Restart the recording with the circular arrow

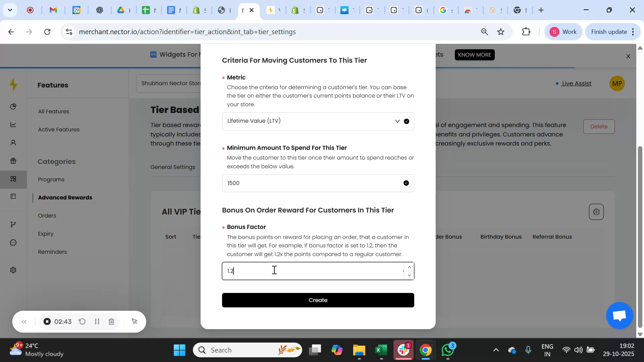pyautogui.click(x=82, y=321)
